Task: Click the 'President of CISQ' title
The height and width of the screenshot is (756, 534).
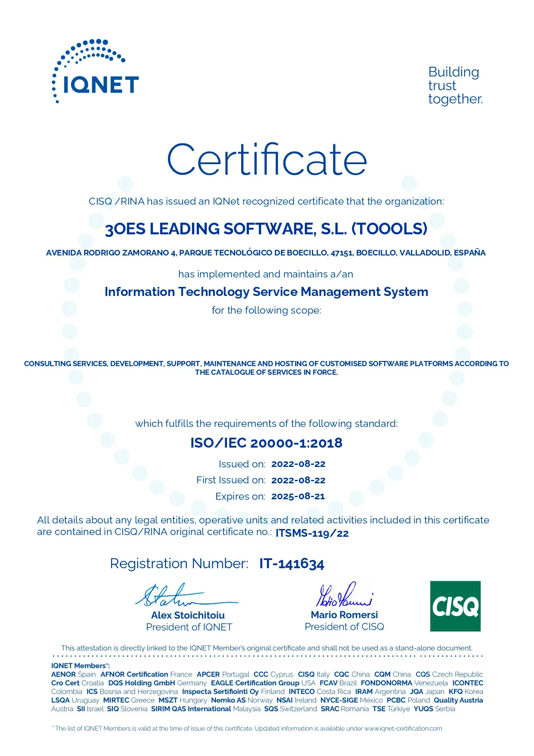Action: 344,627
